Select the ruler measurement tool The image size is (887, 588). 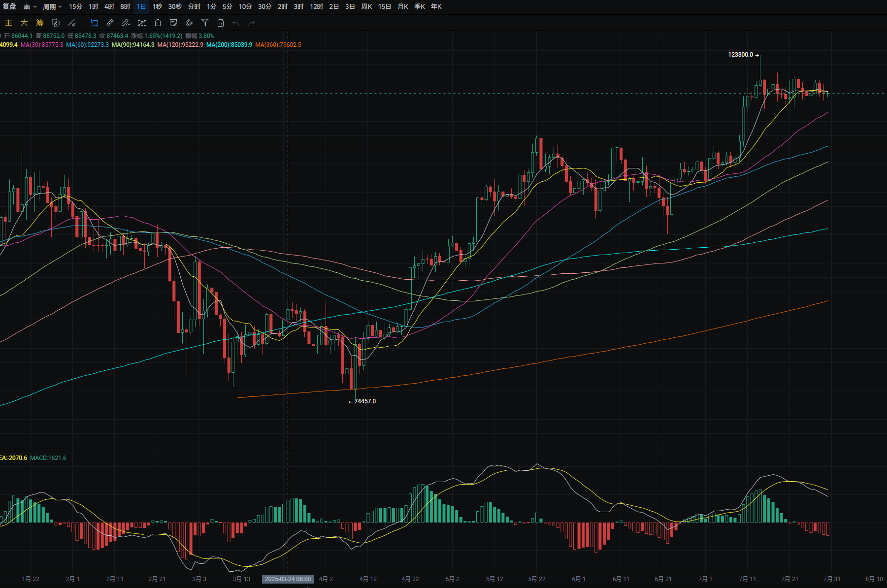(x=110, y=23)
